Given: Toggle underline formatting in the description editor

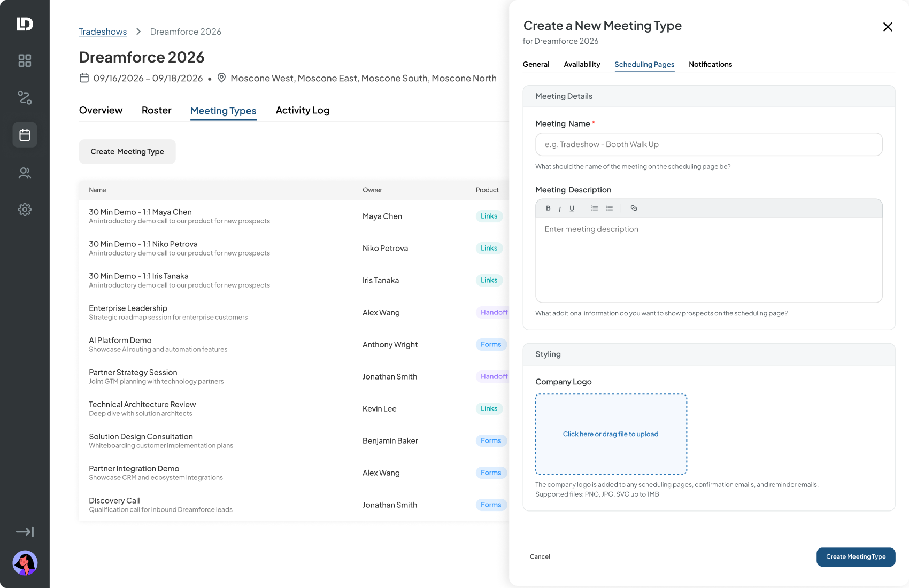Looking at the screenshot, I should coord(572,208).
